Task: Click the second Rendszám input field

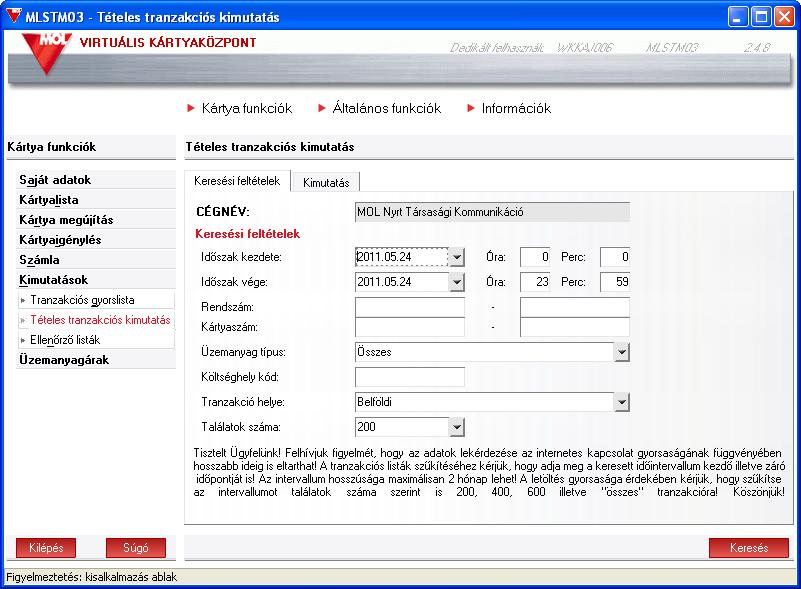Action: pyautogui.click(x=575, y=308)
